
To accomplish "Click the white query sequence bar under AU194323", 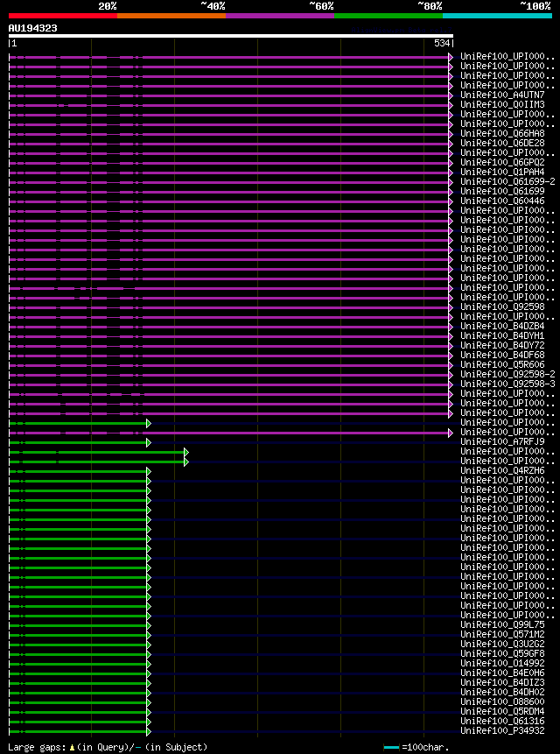I will [x=231, y=36].
